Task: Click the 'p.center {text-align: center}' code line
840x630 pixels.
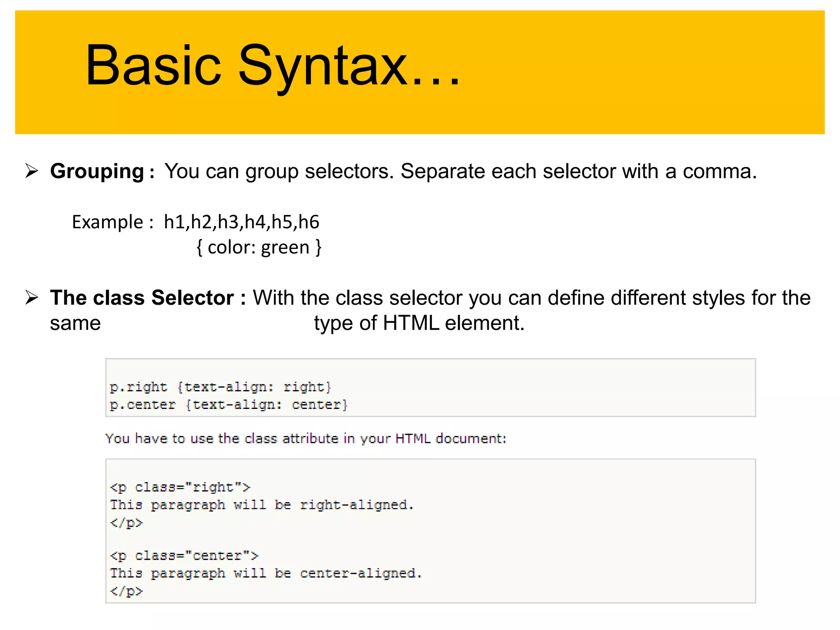Action: [x=229, y=405]
